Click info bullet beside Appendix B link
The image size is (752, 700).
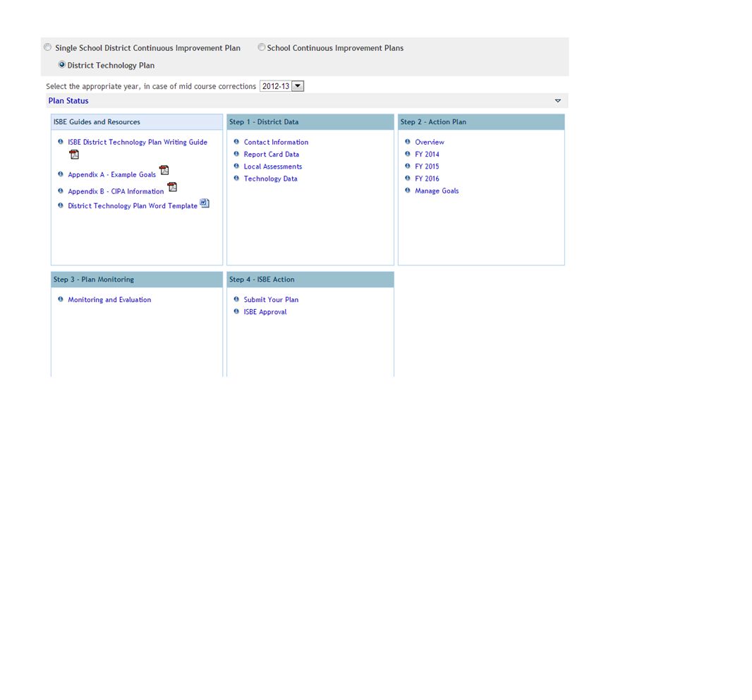point(61,191)
